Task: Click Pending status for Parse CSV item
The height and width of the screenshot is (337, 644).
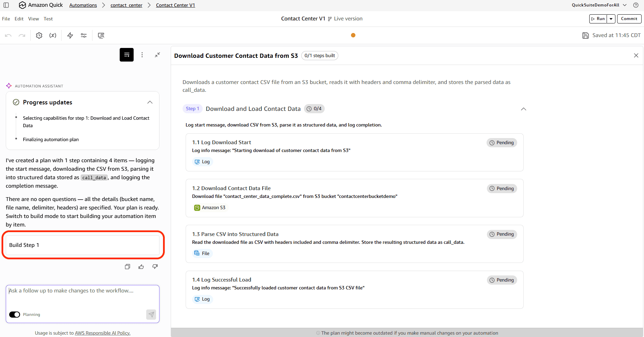Action: click(502, 234)
